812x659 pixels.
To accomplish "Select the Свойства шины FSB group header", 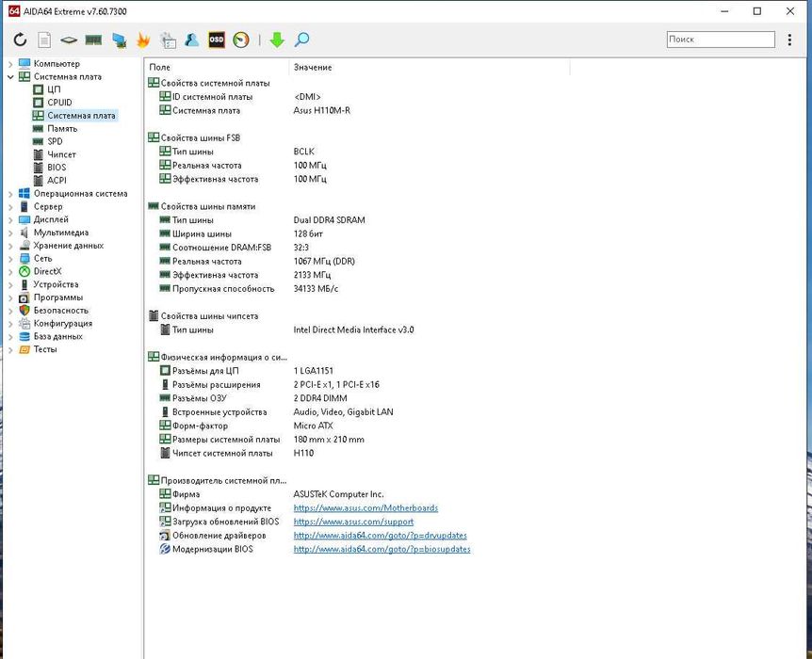I will [x=194, y=137].
